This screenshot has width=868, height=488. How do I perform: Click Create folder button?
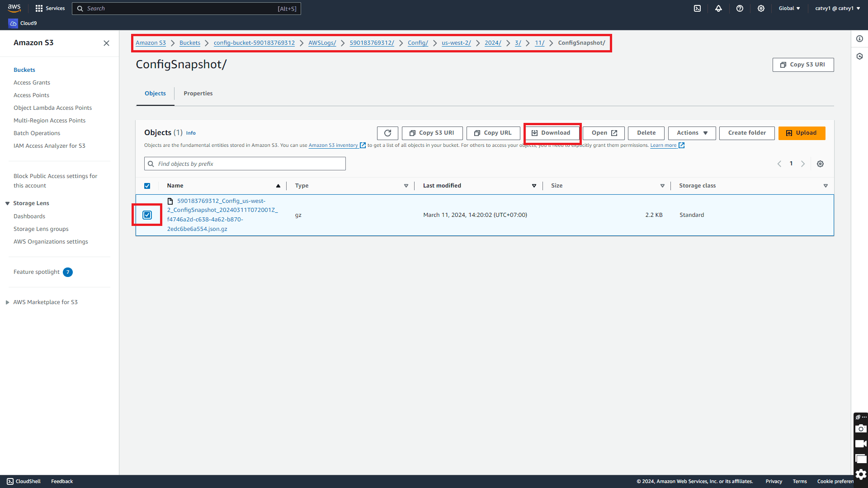click(747, 133)
